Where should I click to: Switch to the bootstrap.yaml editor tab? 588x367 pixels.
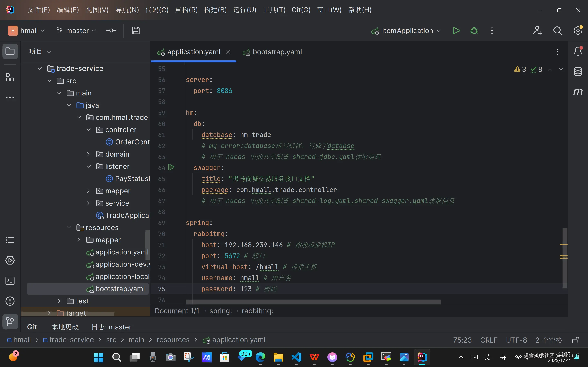277,52
